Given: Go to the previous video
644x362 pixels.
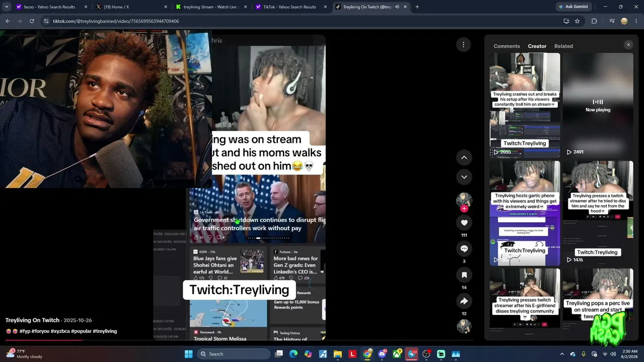Looking at the screenshot, I should pyautogui.click(x=464, y=157).
